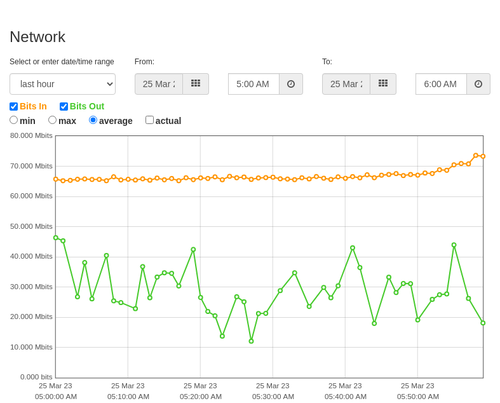500x403 pixels.
Task: Click the 20.000 Mbits axis label
Action: click(x=31, y=317)
